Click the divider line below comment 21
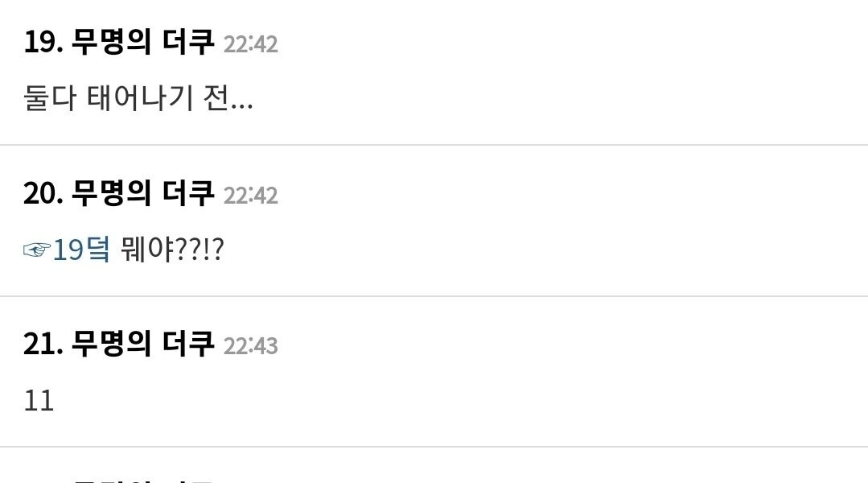Viewport: 868px width, 483px height. click(434, 447)
